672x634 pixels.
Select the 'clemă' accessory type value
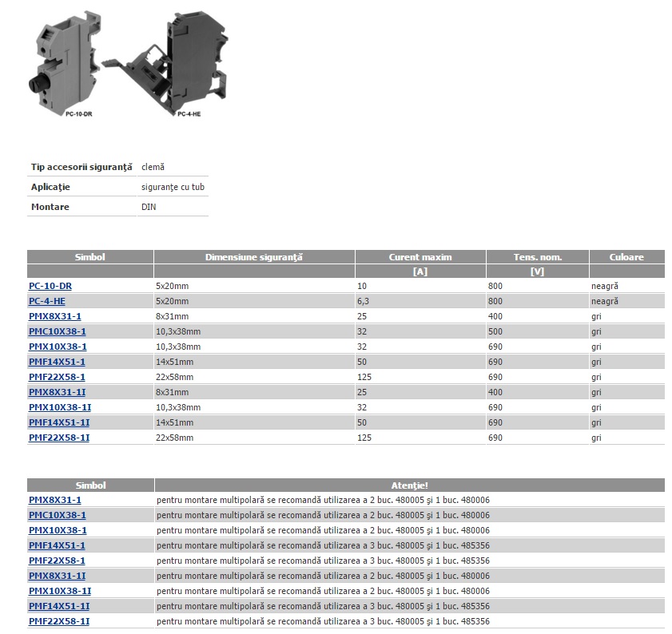point(153,167)
